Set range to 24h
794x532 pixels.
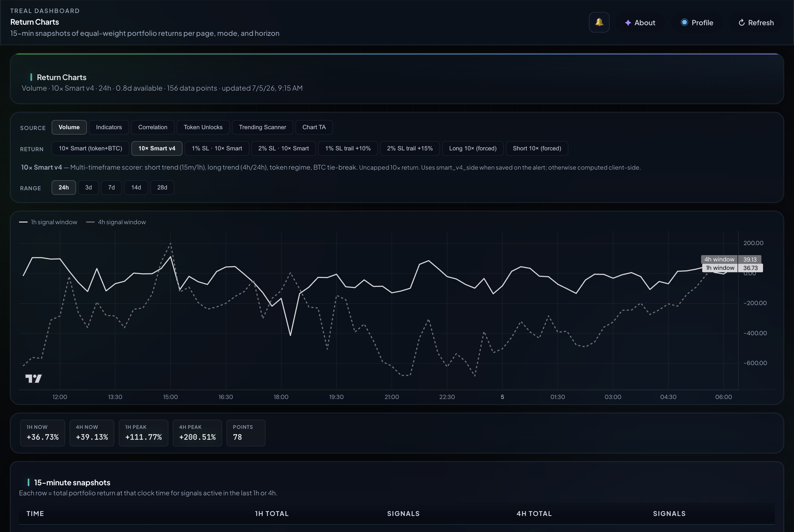(x=64, y=188)
